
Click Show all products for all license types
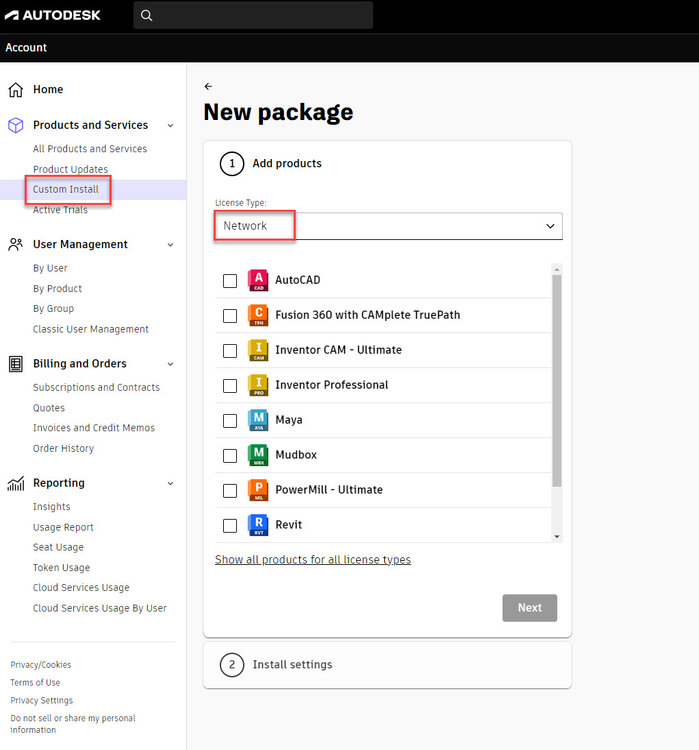313,560
